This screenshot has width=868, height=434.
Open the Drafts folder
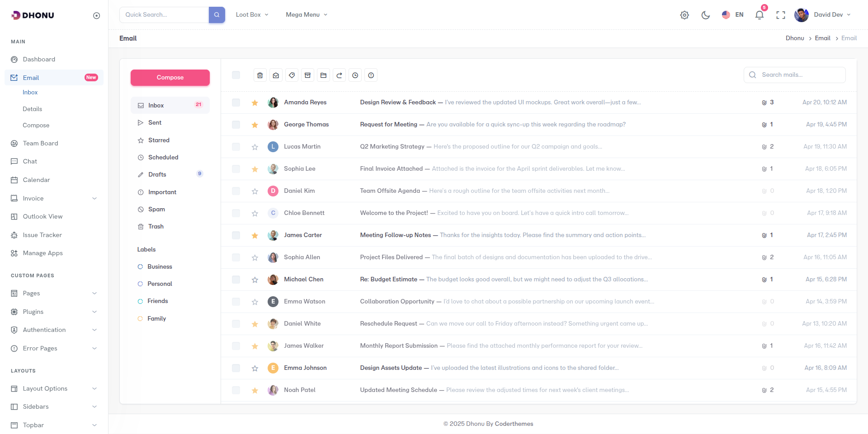click(157, 174)
